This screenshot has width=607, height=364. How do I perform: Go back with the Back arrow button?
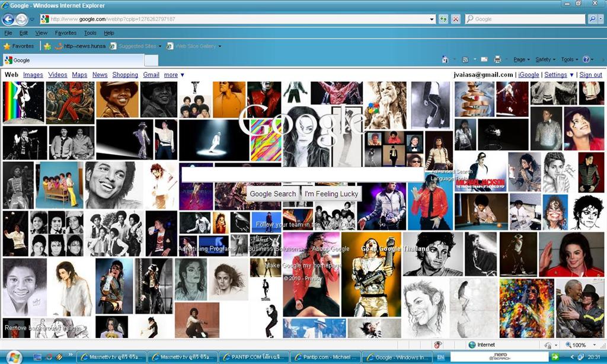[8, 19]
